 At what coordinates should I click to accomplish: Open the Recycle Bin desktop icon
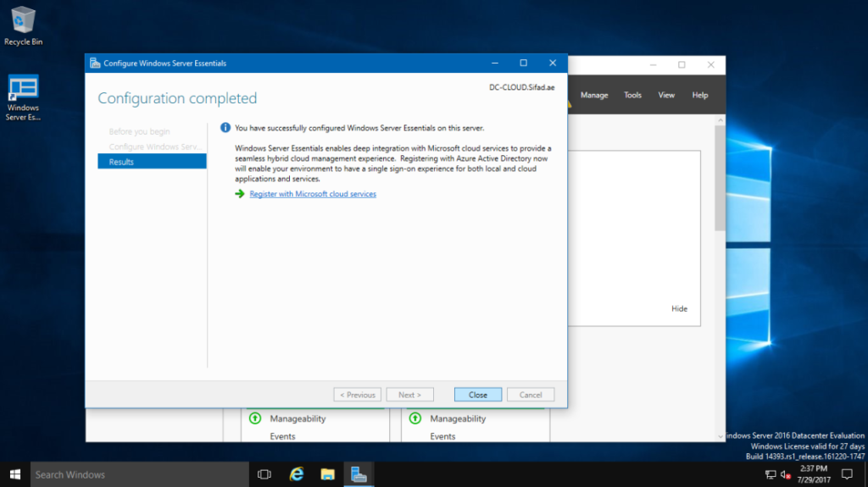[x=23, y=25]
